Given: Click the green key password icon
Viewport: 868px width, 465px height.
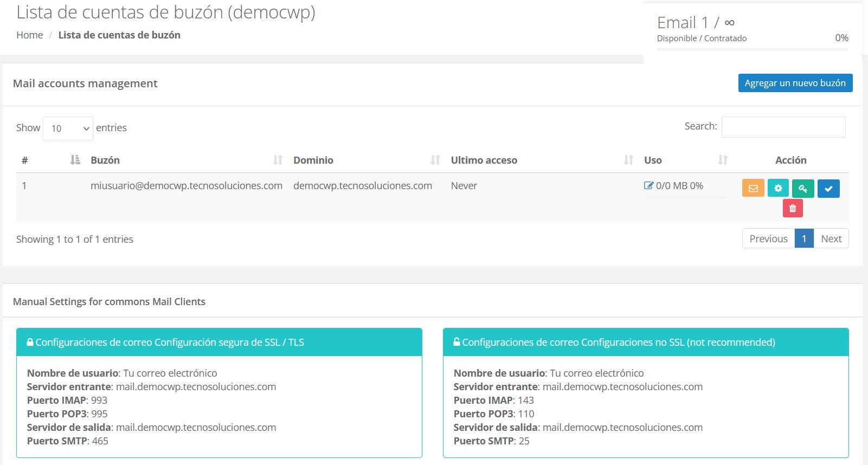Looking at the screenshot, I should coord(803,189).
